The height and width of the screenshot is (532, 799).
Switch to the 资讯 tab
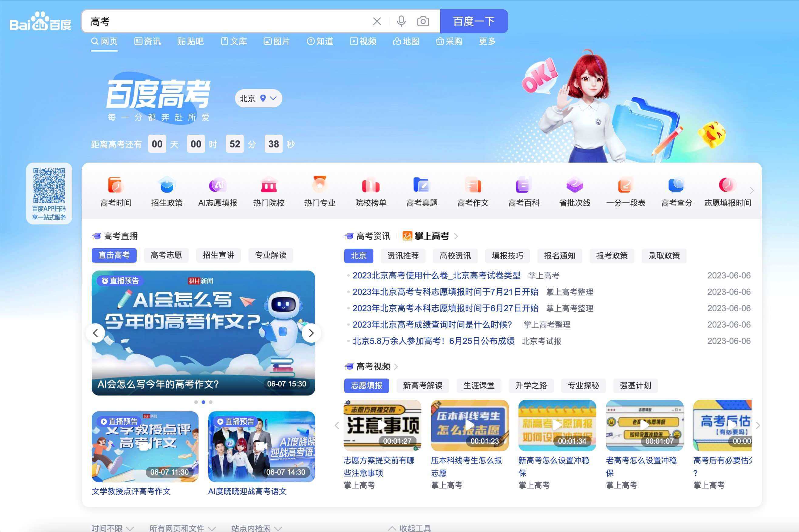pyautogui.click(x=147, y=41)
